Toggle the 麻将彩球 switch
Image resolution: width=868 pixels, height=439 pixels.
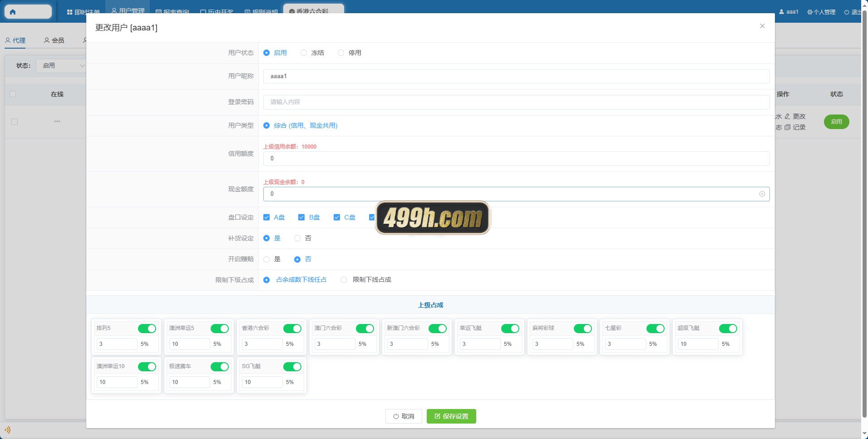tap(583, 329)
